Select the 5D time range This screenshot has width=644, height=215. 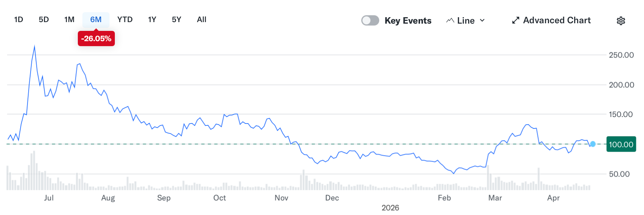tap(44, 20)
